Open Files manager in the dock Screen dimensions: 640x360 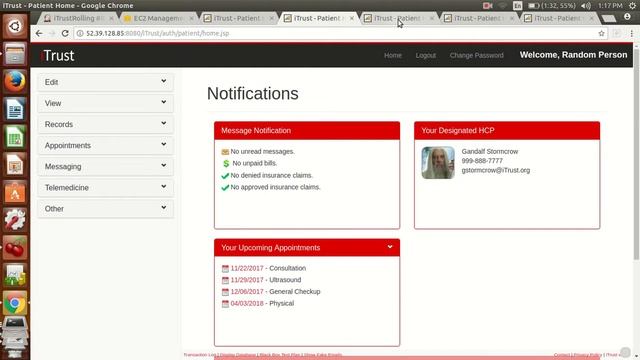click(15, 54)
